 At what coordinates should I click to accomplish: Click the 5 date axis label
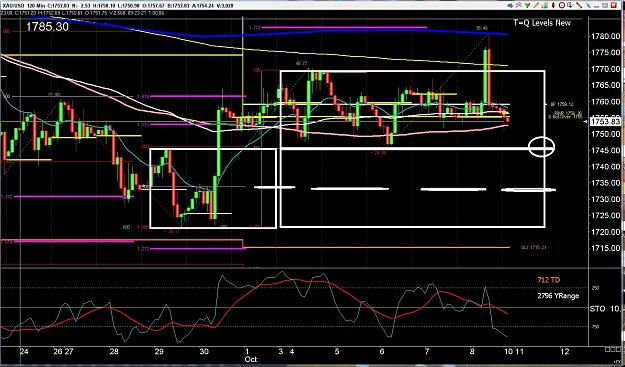point(337,351)
